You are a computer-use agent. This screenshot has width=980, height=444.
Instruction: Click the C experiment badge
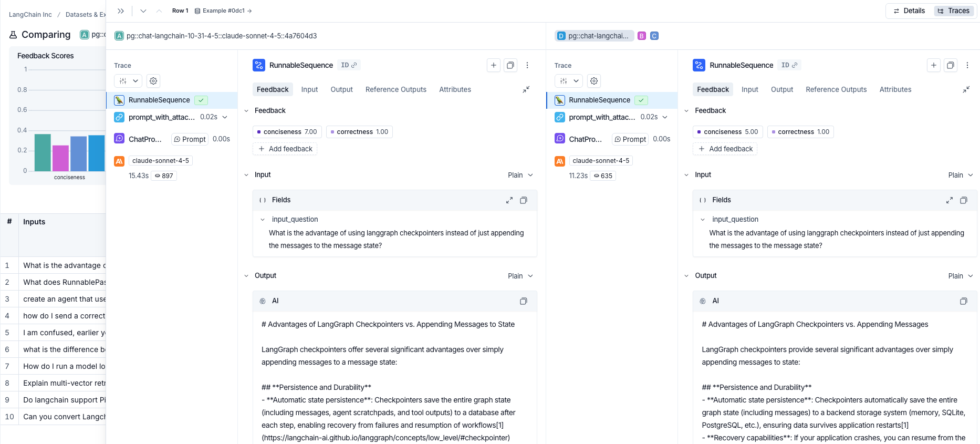click(x=654, y=36)
